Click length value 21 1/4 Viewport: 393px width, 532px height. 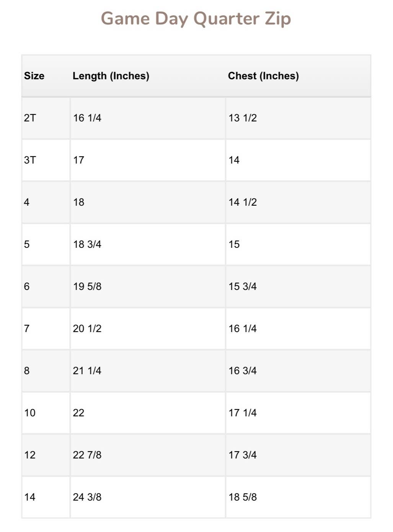tap(87, 371)
